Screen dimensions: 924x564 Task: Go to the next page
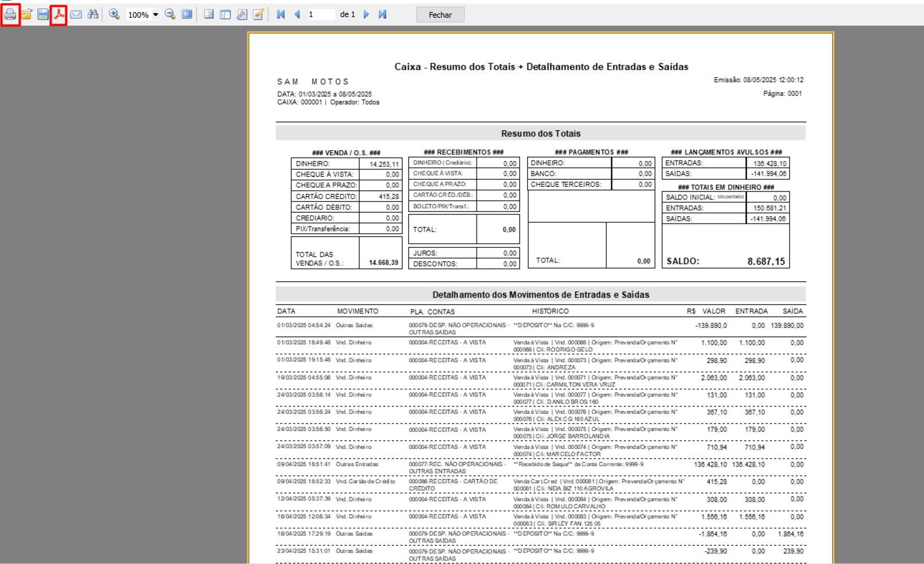[x=367, y=15]
